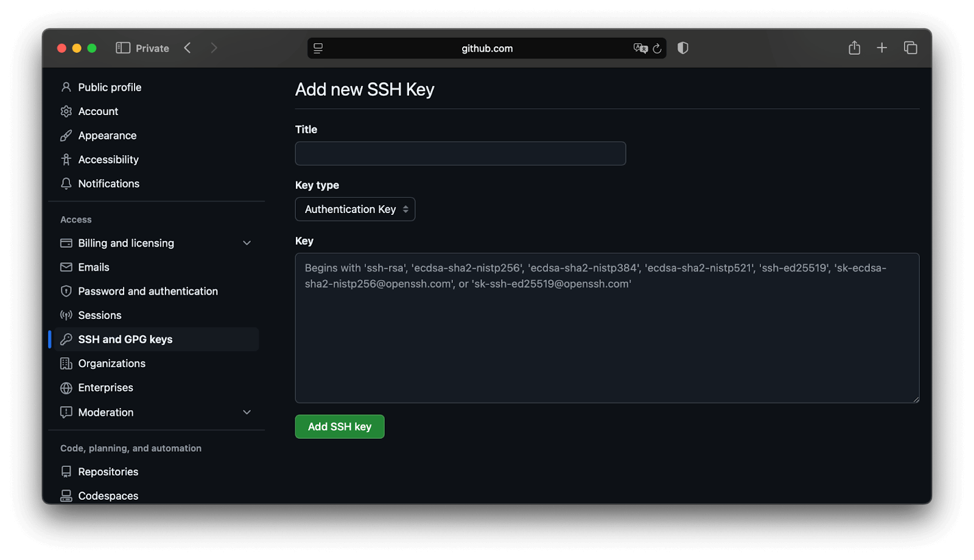Click the Safari sidebar toggle icon
974x560 pixels.
tap(122, 48)
